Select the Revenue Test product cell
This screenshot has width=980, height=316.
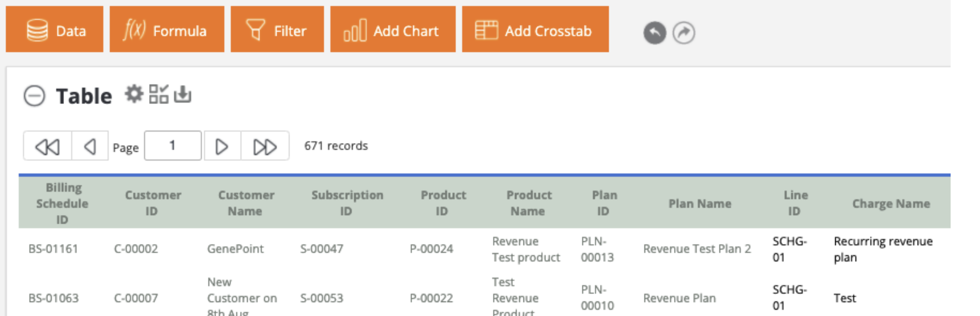click(x=526, y=249)
